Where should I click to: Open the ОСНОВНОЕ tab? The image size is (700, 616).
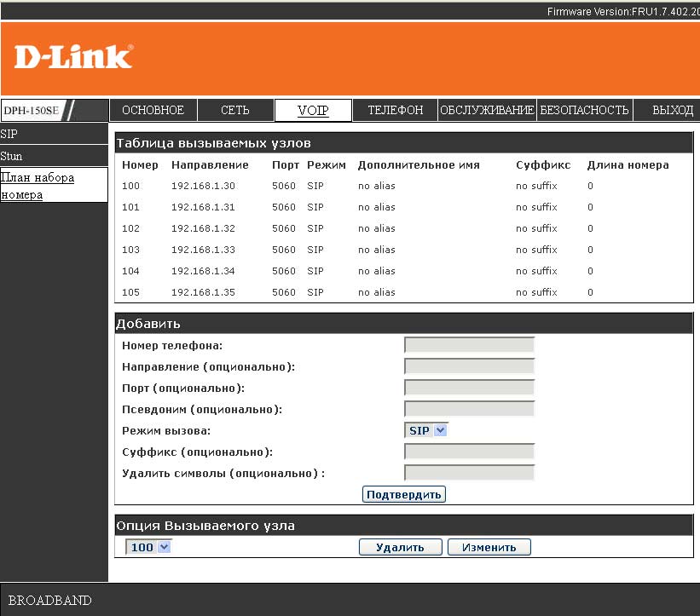(153, 110)
